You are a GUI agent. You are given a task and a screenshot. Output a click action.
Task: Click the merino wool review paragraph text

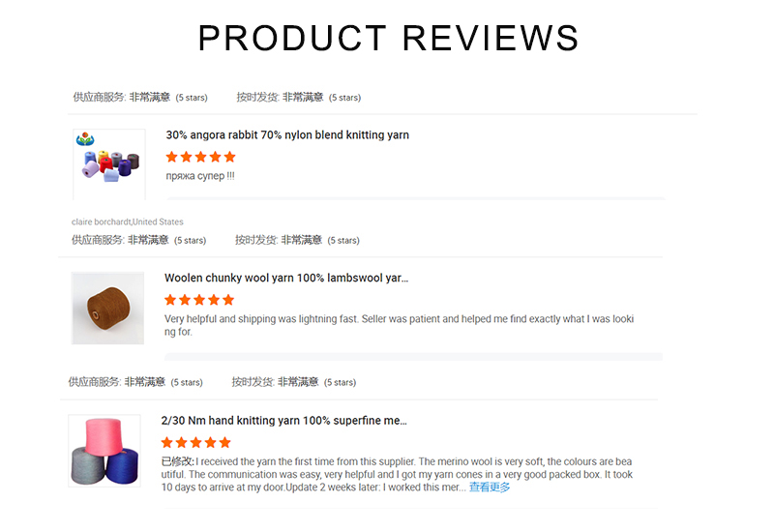pyautogui.click(x=397, y=474)
